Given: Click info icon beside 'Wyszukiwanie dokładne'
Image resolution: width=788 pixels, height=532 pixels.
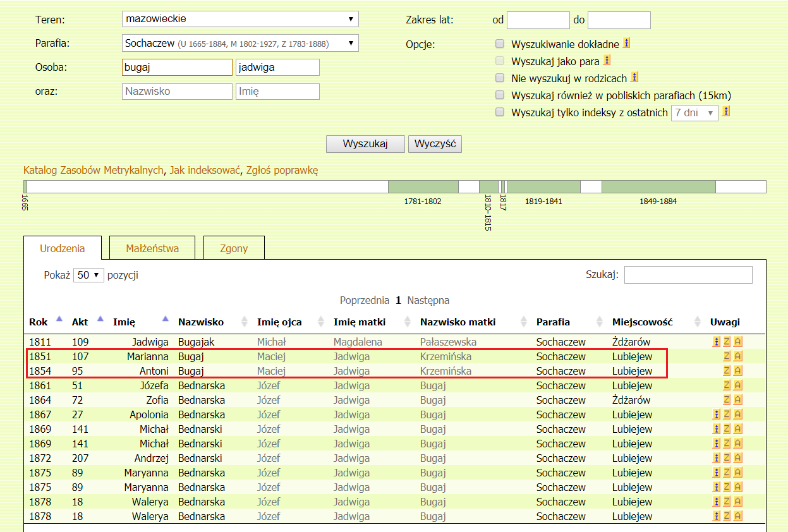Looking at the screenshot, I should (627, 44).
